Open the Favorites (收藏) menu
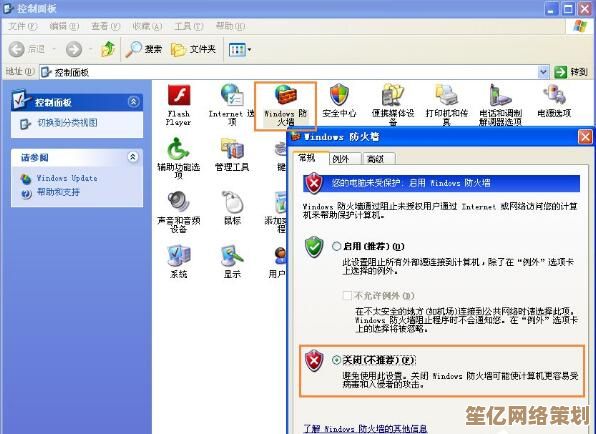This screenshot has height=434, width=596. (x=147, y=26)
